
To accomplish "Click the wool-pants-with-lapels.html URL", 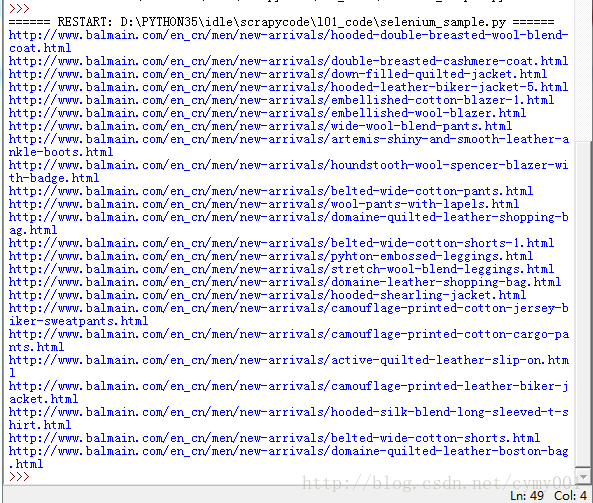I will pos(264,204).
